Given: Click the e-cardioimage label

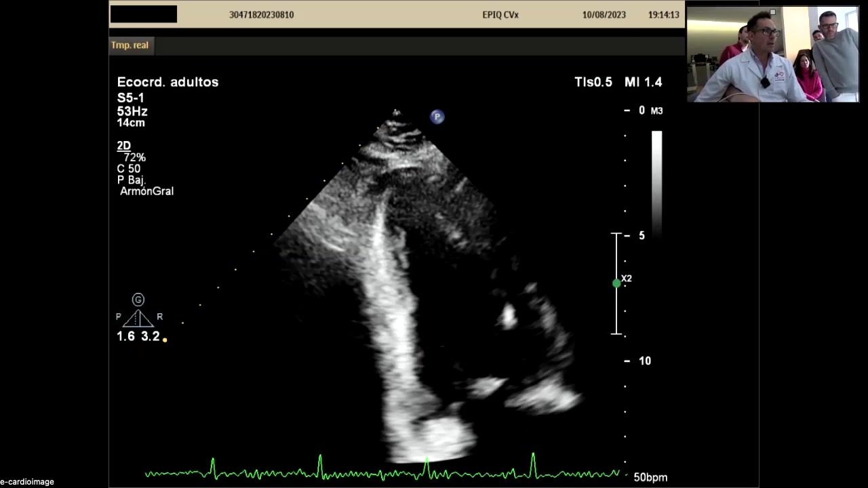Looking at the screenshot, I should click(27, 482).
